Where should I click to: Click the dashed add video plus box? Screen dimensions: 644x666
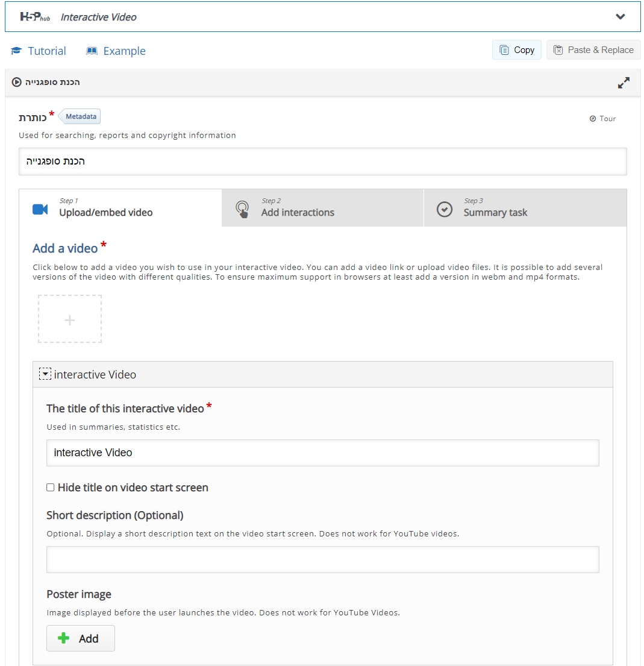[x=70, y=319]
